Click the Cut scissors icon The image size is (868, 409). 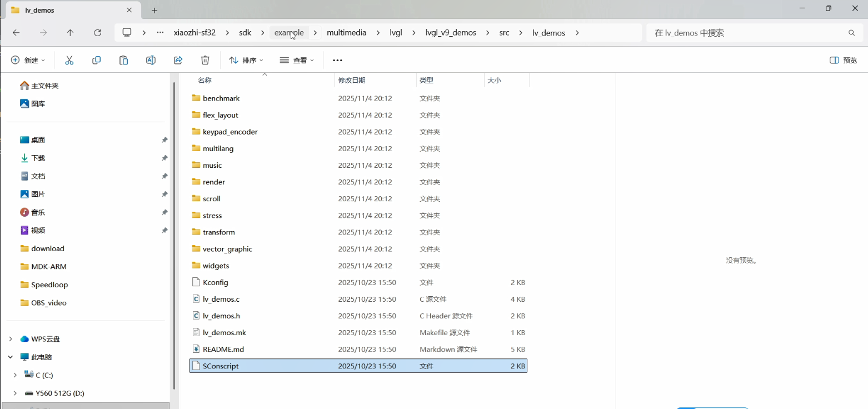point(69,60)
